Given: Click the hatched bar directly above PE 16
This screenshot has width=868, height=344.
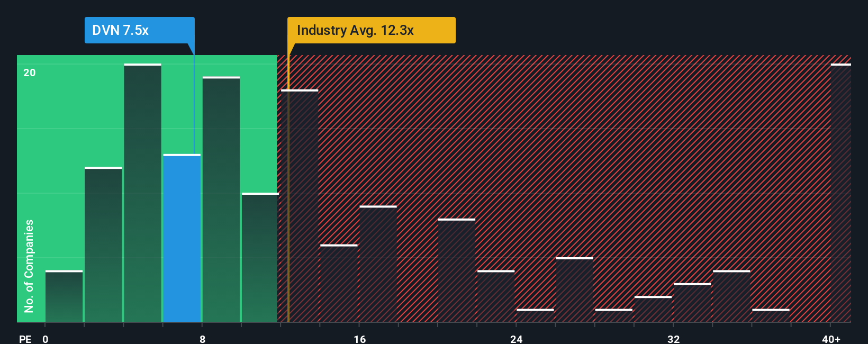Looking at the screenshot, I should (378, 264).
